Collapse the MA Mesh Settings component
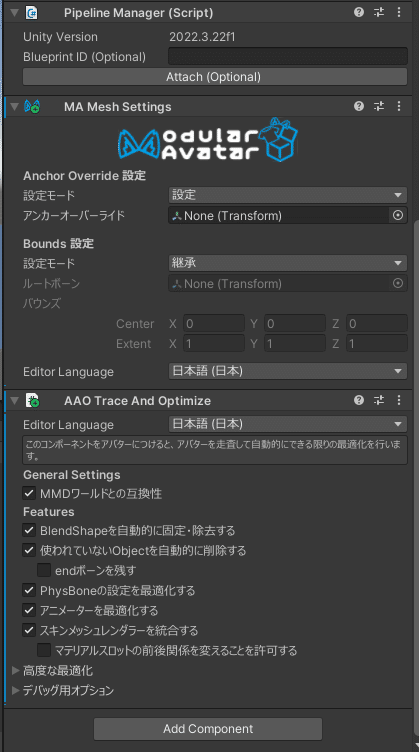Image resolution: width=419 pixels, height=752 pixels. [14, 106]
